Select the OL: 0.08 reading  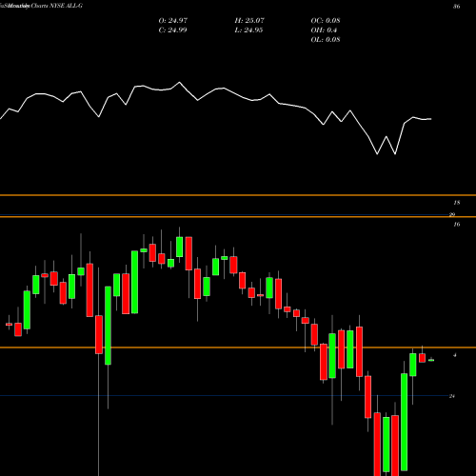coord(326,40)
